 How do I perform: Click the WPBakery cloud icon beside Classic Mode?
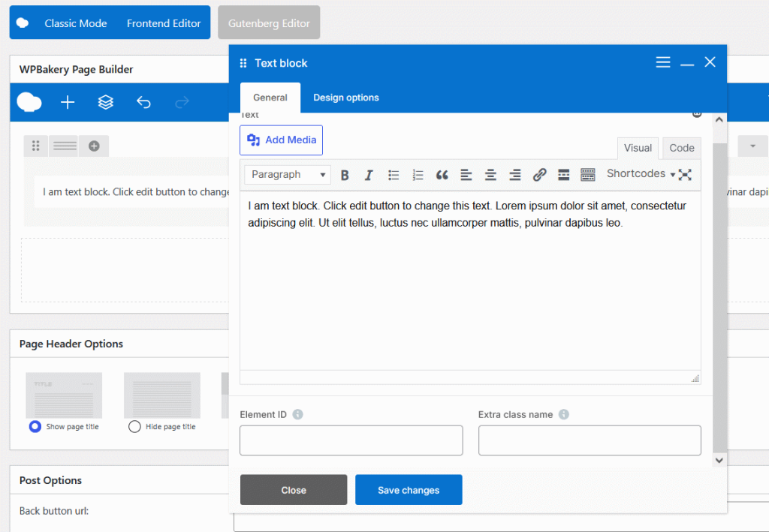click(23, 23)
